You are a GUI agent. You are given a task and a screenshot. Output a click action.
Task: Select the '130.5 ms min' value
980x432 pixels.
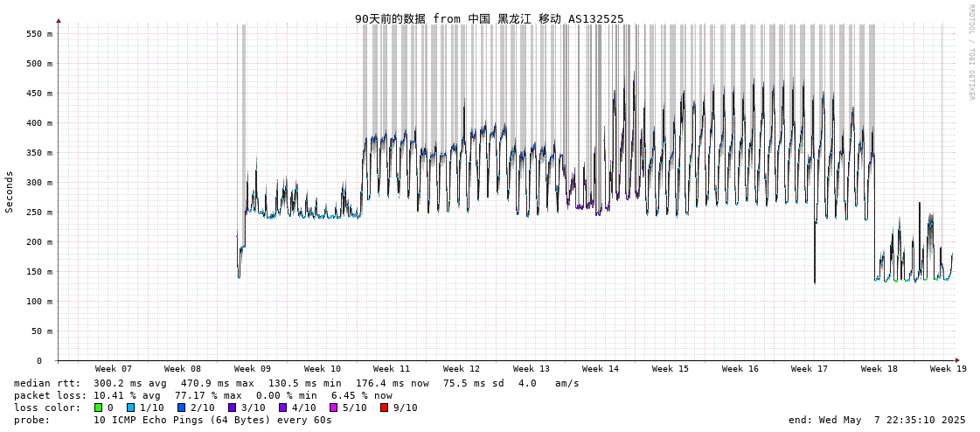tap(305, 383)
